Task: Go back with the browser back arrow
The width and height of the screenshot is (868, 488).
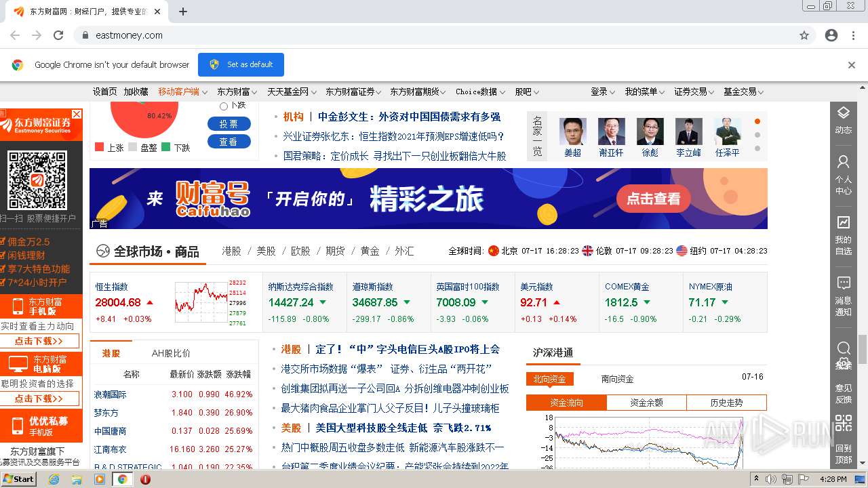Action: point(15,35)
